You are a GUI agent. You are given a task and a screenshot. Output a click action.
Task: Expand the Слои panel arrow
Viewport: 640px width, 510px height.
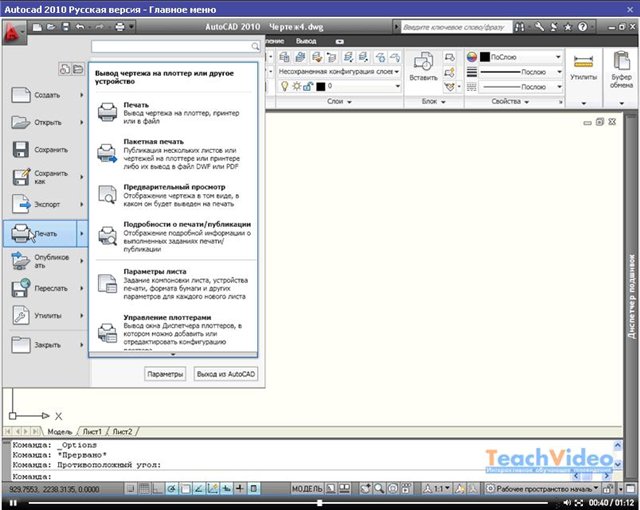click(x=349, y=102)
